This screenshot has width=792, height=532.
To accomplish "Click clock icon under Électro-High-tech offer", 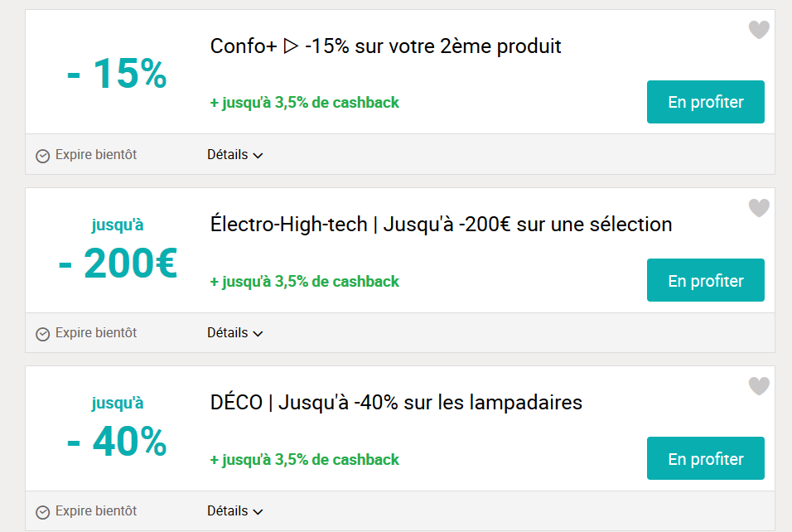I will pyautogui.click(x=43, y=335).
